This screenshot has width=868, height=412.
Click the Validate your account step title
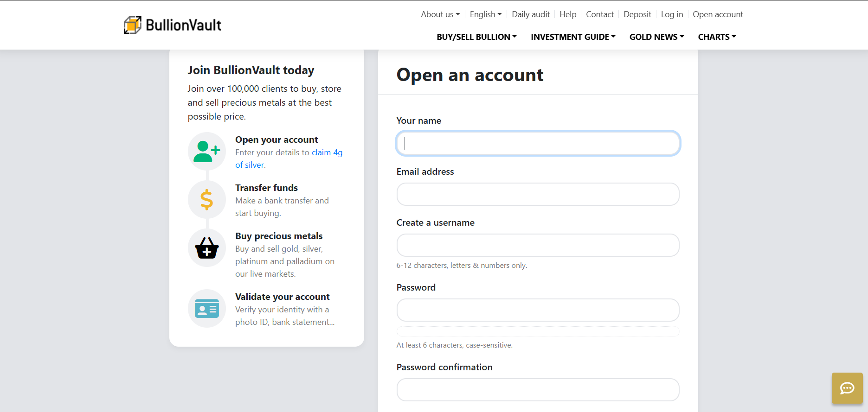[x=282, y=297]
